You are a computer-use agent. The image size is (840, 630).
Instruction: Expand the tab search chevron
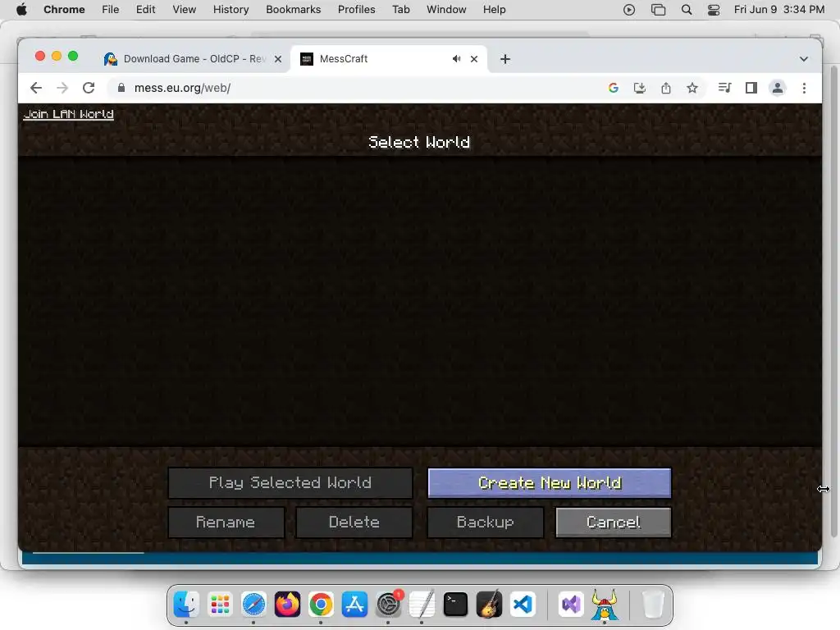[x=804, y=59]
